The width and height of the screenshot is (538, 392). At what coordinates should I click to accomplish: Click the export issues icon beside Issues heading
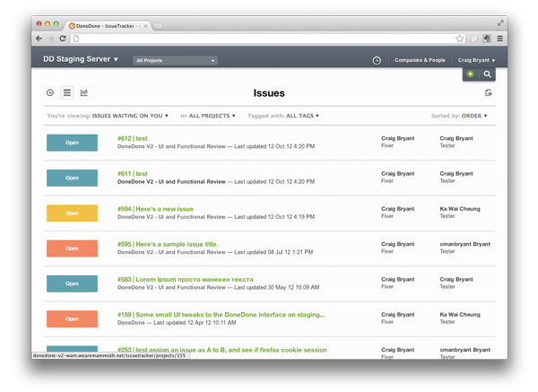tap(488, 92)
